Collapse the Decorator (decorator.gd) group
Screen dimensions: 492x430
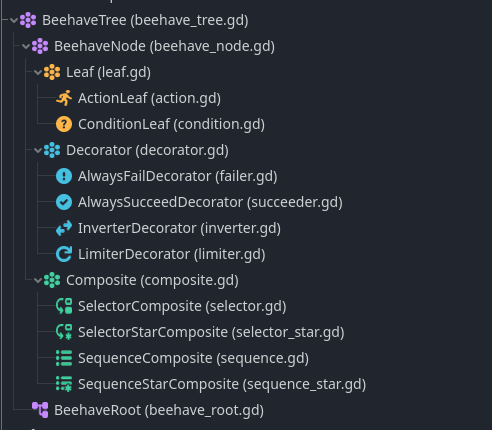pyautogui.click(x=38, y=150)
